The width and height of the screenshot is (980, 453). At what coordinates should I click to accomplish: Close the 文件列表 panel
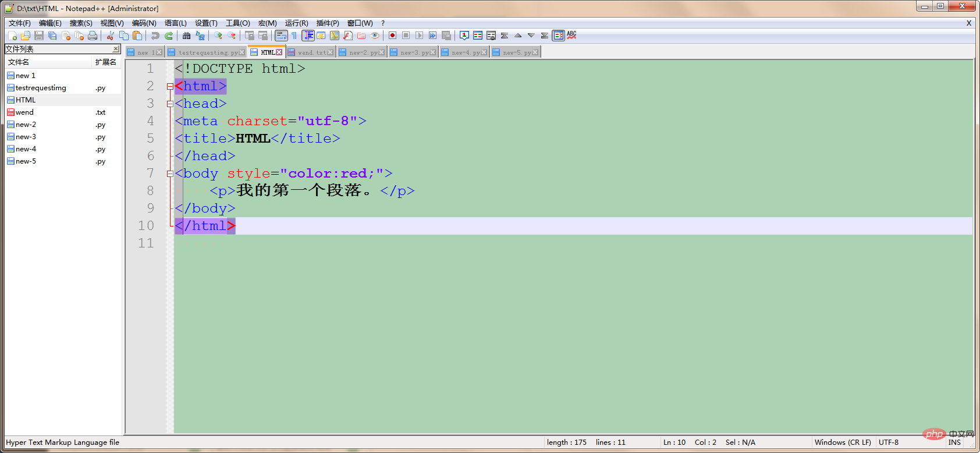tap(116, 49)
